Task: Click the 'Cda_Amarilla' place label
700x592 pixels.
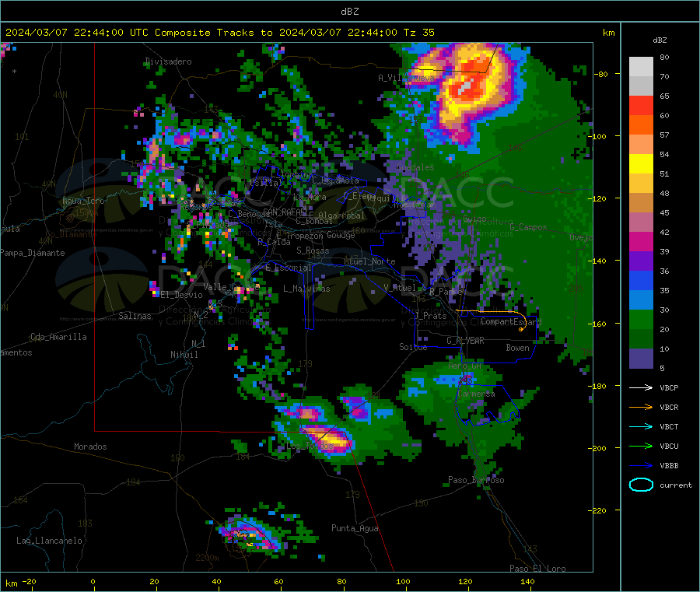Action: [x=58, y=337]
